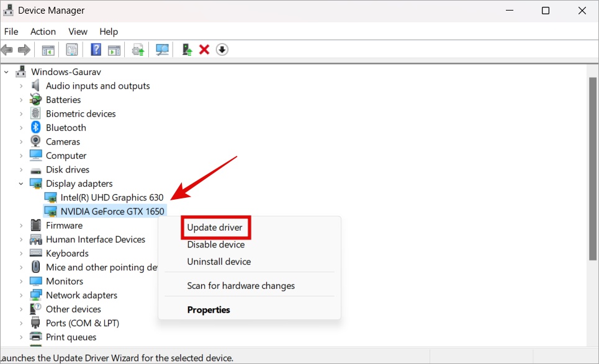
Task: Toggle the console tree toolbar icon
Action: (x=48, y=49)
